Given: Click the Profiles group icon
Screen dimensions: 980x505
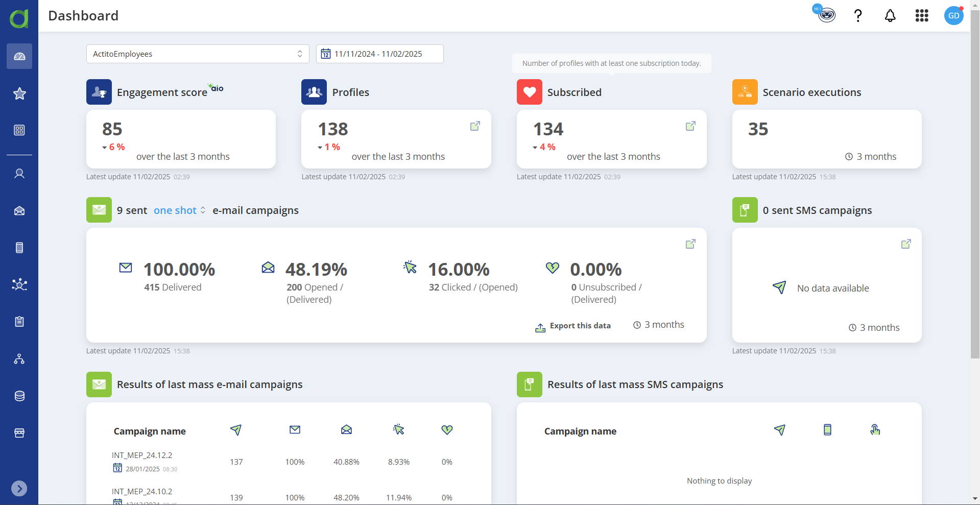Looking at the screenshot, I should coord(314,92).
